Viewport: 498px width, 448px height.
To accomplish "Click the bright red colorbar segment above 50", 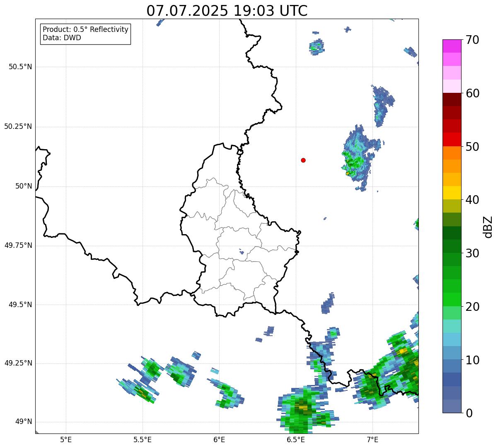I will coord(452,139).
